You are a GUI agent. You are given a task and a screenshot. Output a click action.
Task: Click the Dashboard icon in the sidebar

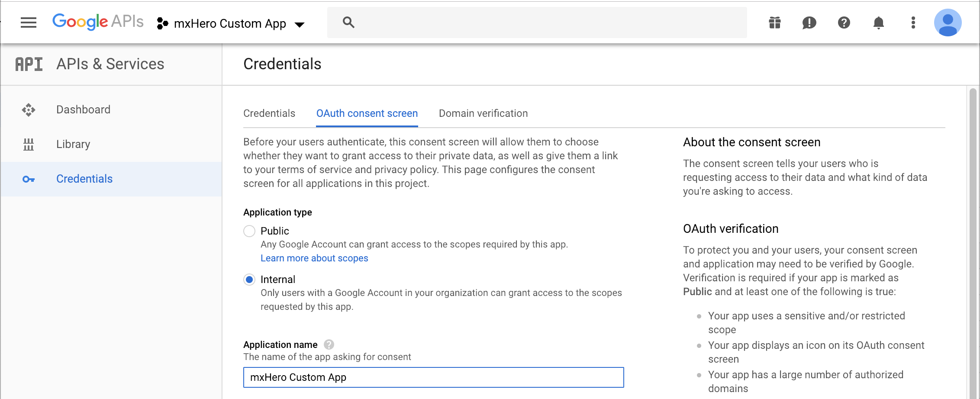[29, 110]
